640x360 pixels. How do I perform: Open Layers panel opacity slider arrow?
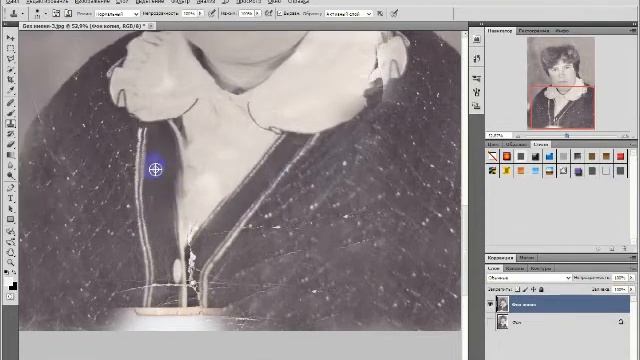tap(631, 278)
